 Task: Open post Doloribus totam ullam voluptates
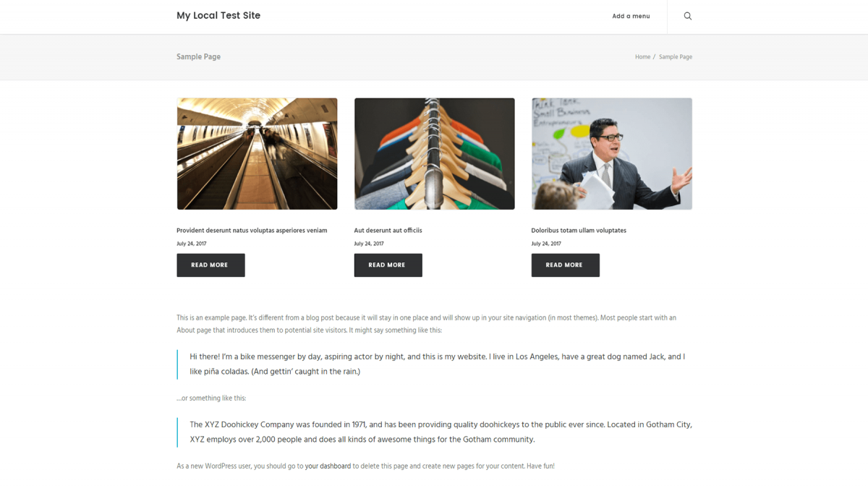(x=579, y=231)
